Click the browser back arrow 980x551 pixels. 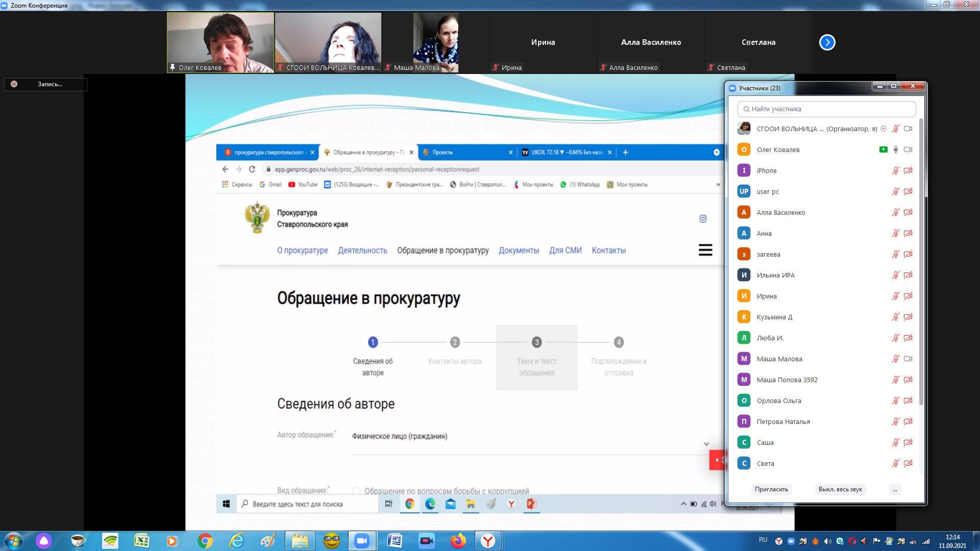[x=225, y=169]
